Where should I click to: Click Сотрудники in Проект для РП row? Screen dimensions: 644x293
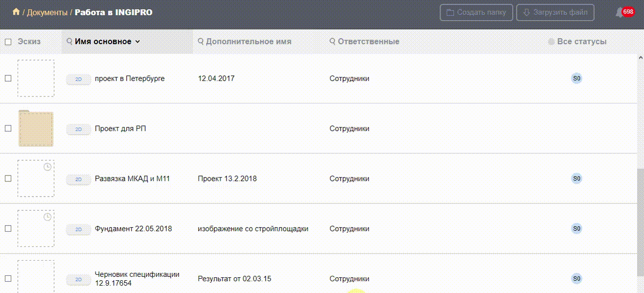coord(349,128)
